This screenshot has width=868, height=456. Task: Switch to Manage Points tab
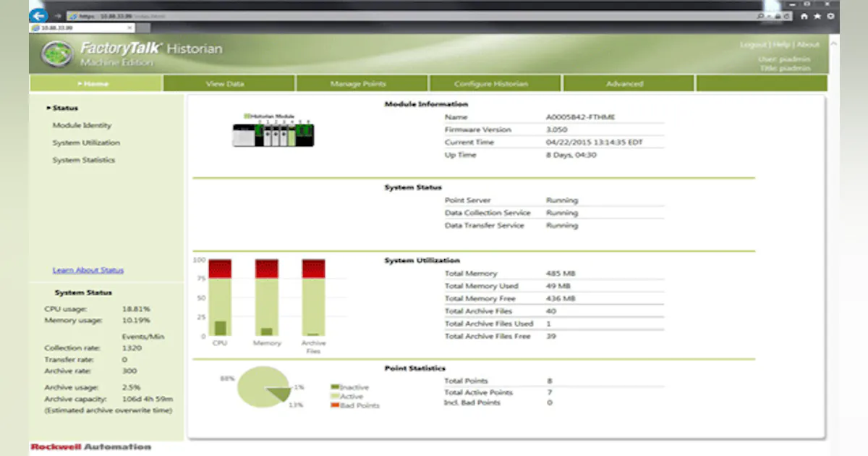click(x=362, y=84)
